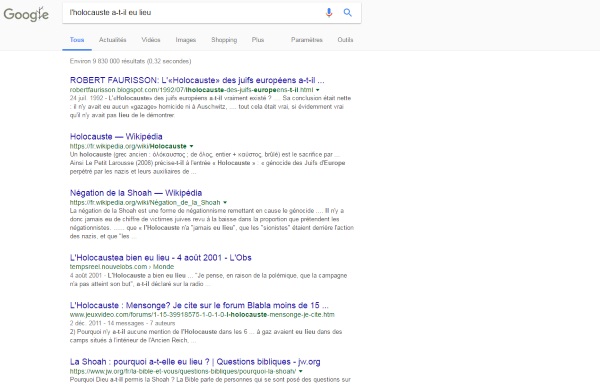The width and height of the screenshot is (600, 384).
Task: Switch to the Shopping tab
Action: tap(224, 40)
